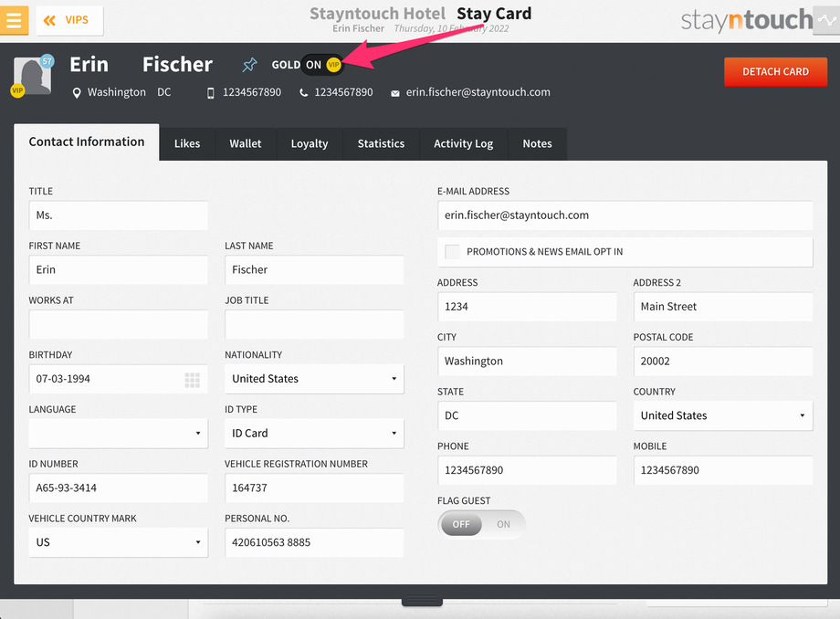Screen dimensions: 840x619
Task: Click the Last Name field
Action: (x=314, y=270)
